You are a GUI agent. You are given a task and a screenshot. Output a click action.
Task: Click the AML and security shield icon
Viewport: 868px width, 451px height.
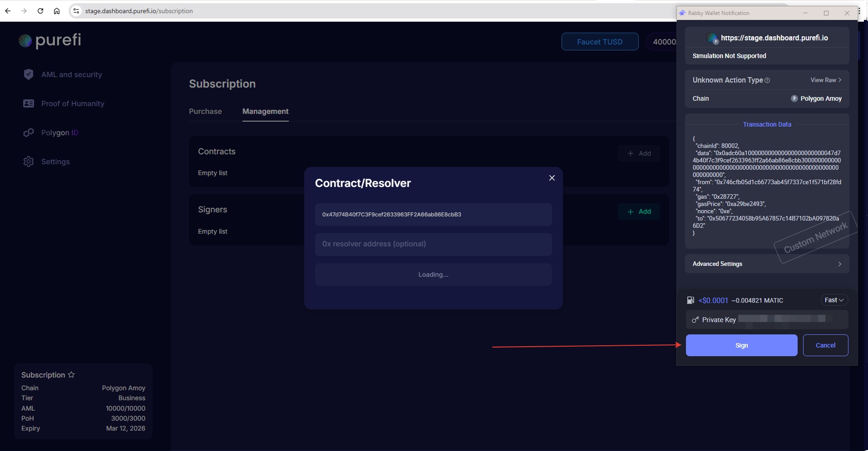point(28,74)
